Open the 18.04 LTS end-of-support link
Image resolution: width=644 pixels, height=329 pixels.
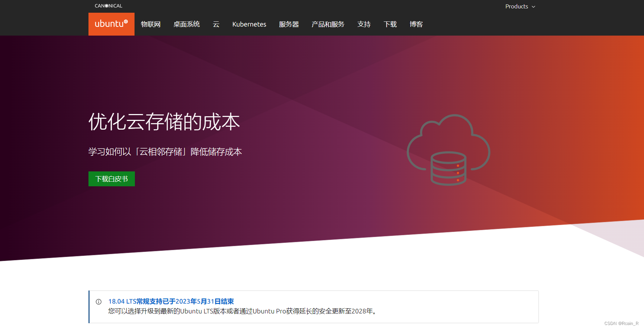point(171,301)
